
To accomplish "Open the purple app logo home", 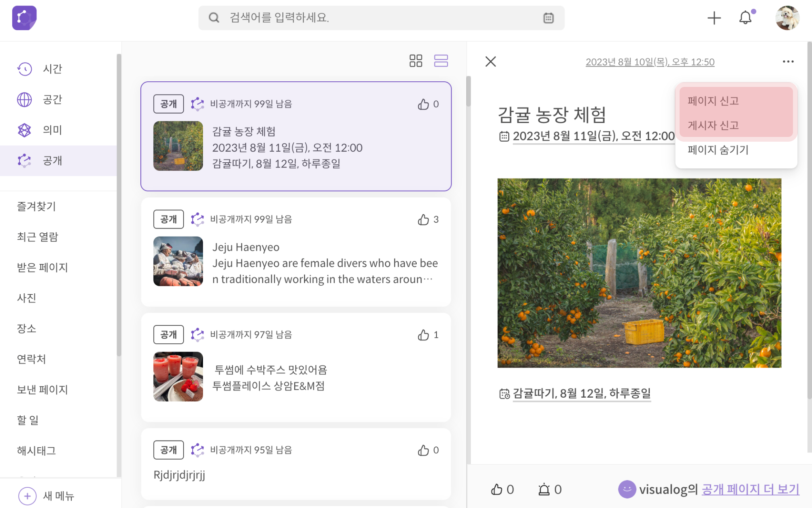I will click(24, 18).
